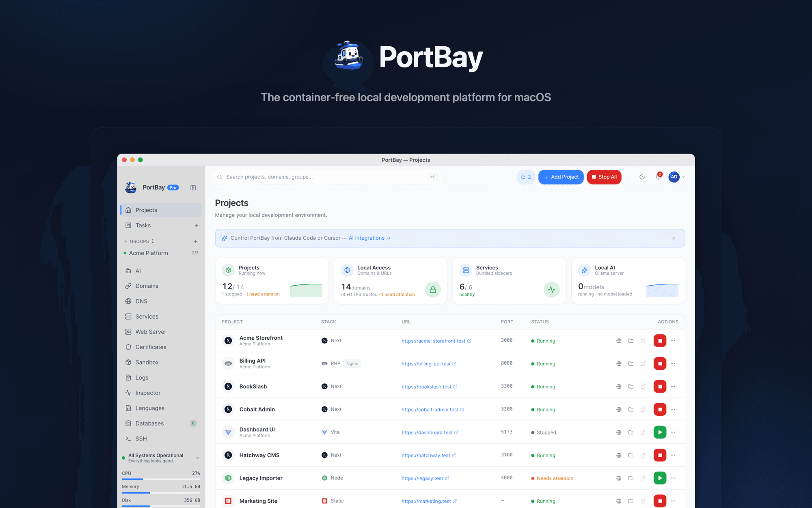This screenshot has width=812, height=508.
Task: Click Add Project button
Action: (561, 177)
